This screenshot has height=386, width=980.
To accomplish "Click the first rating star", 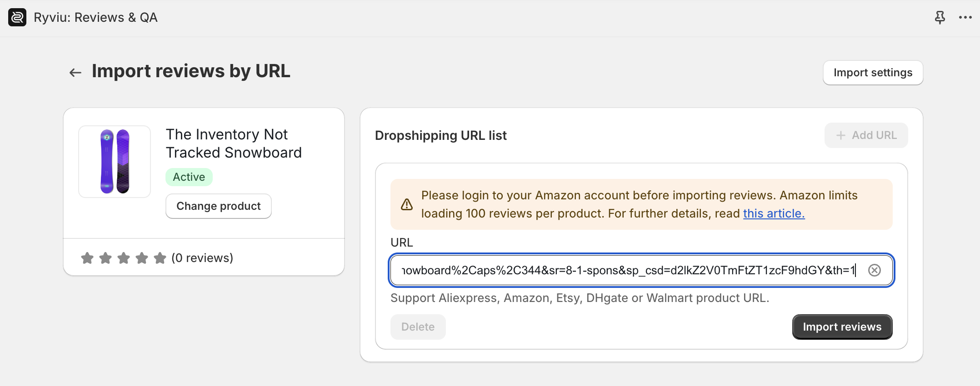I will coord(87,258).
